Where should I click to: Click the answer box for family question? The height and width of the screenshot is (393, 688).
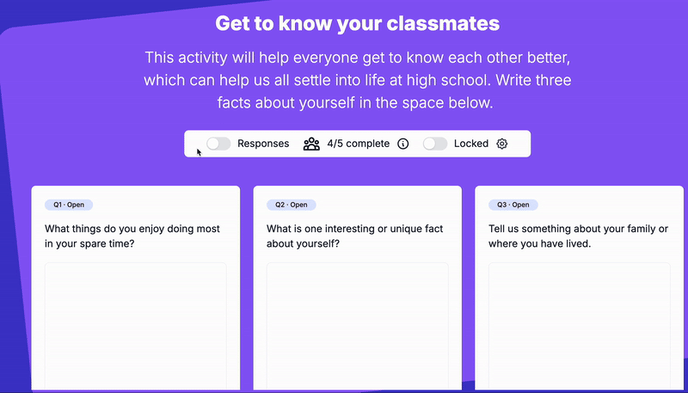pos(580,325)
